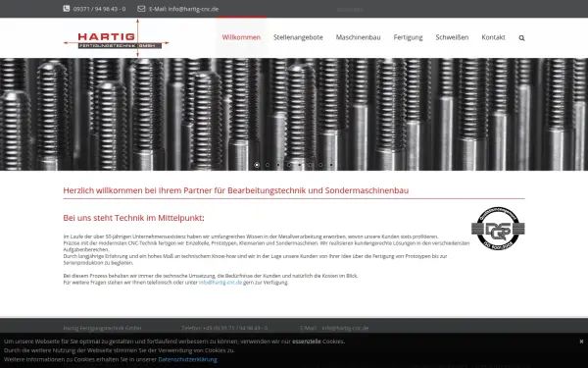Viewport: 588px width, 368px height.
Task: Click the subheading 'Bei uns steht Technik im Mittelpunkt:'
Action: [133, 218]
